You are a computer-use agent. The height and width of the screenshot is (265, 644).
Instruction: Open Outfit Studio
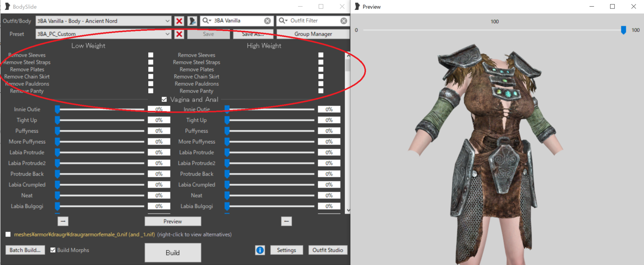click(x=328, y=250)
